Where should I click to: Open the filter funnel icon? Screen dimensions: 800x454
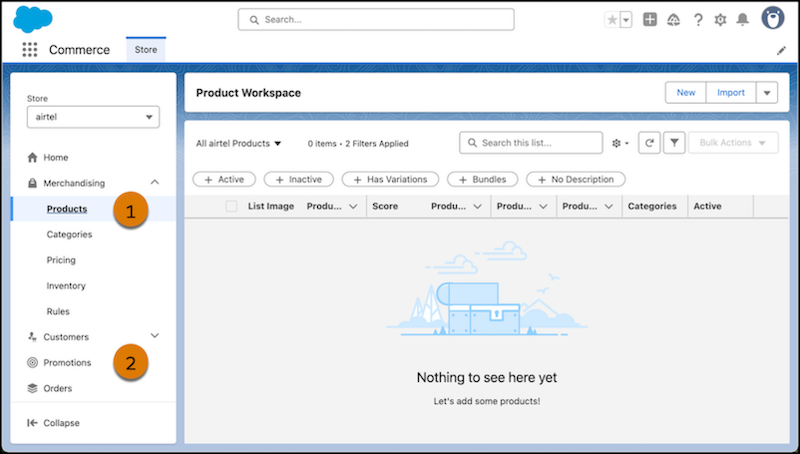pyautogui.click(x=674, y=143)
